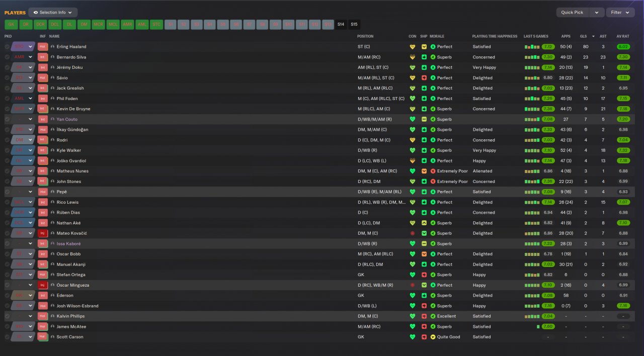The height and width of the screenshot is (356, 644).
Task: Click the sharpness icon for Oscar Bobb
Action: pos(424,254)
